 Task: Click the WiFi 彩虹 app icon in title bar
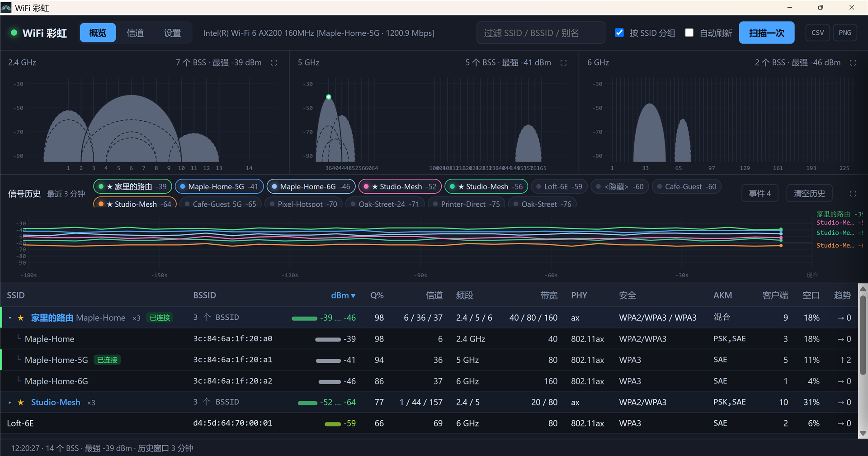click(x=6, y=8)
